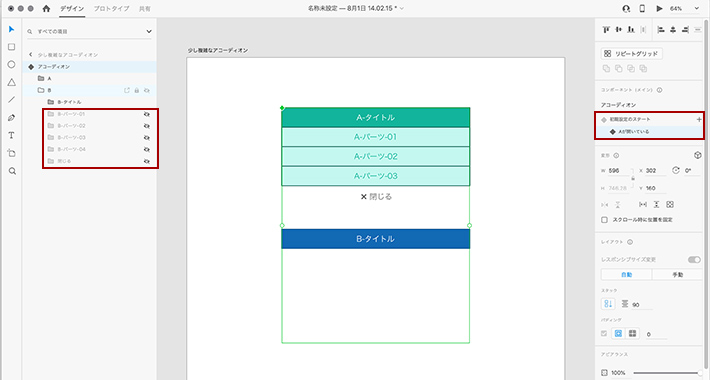The width and height of the screenshot is (710, 380).
Task: Click the rotation icon beside angle field
Action: point(676,170)
